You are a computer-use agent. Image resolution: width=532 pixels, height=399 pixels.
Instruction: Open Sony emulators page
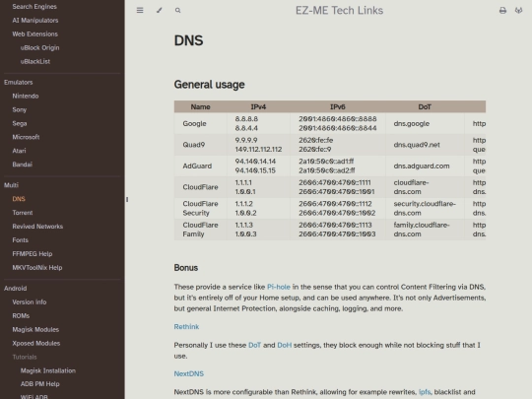click(x=20, y=109)
